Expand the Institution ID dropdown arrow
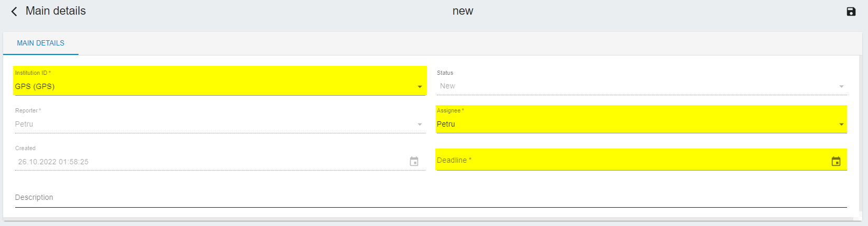The image size is (868, 226). 420,87
